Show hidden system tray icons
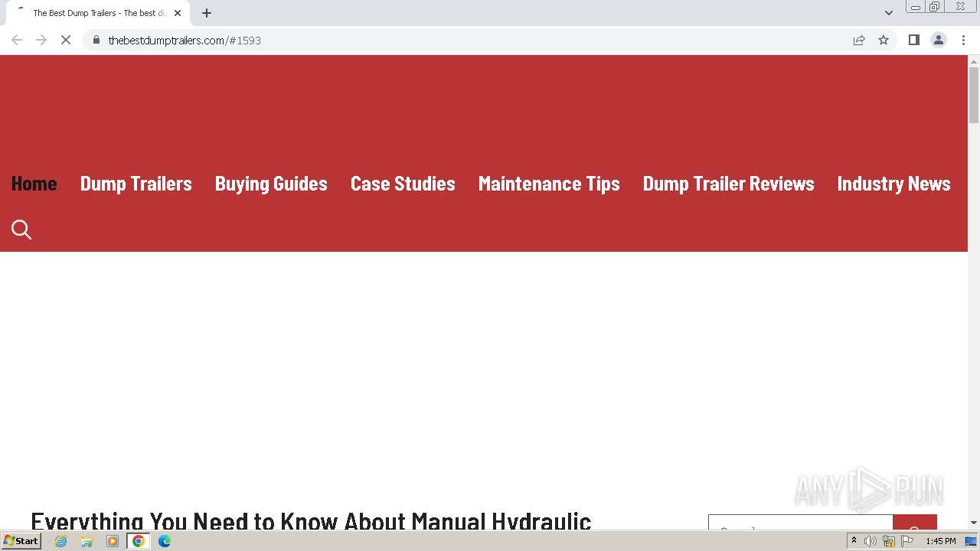Image resolution: width=980 pixels, height=551 pixels. point(854,541)
